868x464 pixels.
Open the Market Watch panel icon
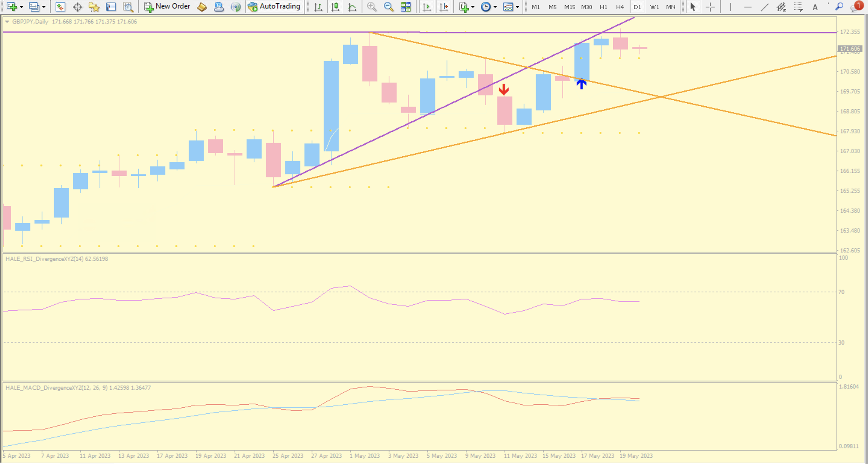tap(60, 7)
